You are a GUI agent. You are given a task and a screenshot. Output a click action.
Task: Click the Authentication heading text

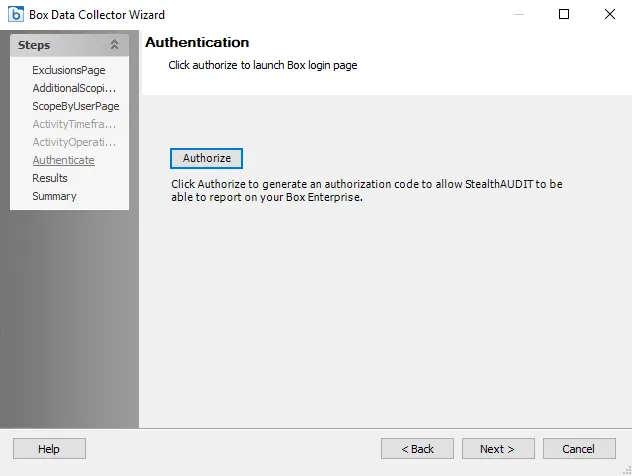coord(197,42)
